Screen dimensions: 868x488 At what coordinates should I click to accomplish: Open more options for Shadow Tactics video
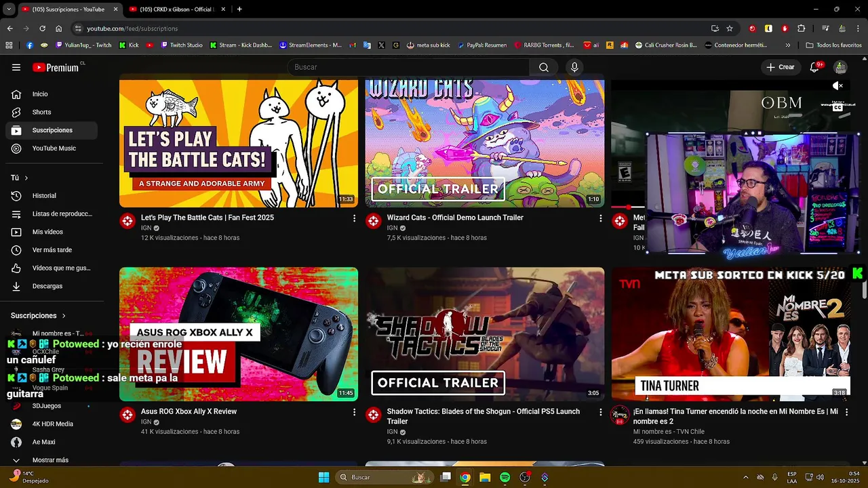point(600,412)
